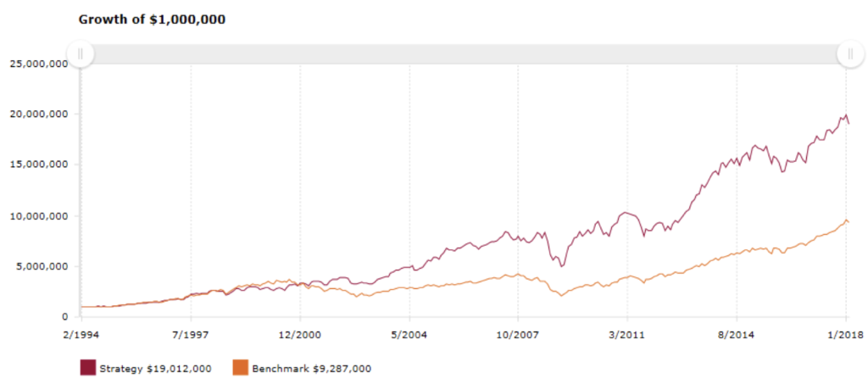The height and width of the screenshot is (390, 868).
Task: Click the 12/2000 x-axis date label
Action: [x=300, y=336]
